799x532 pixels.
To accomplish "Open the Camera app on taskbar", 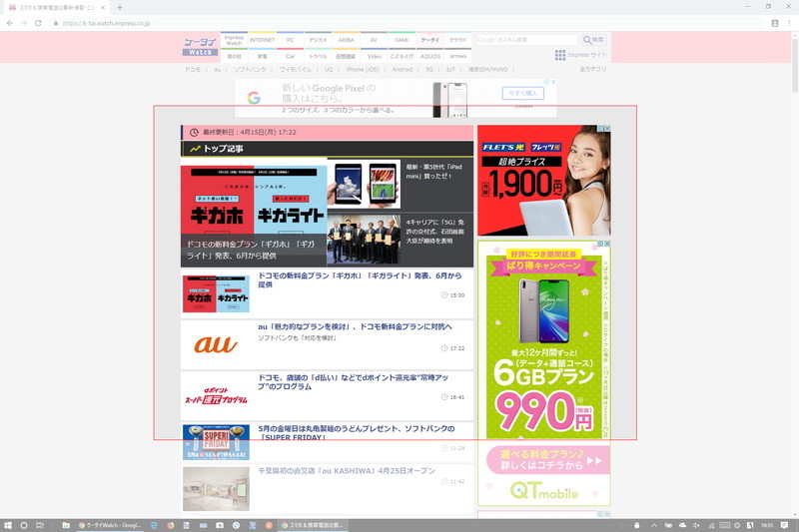I will pyautogui.click(x=220, y=525).
